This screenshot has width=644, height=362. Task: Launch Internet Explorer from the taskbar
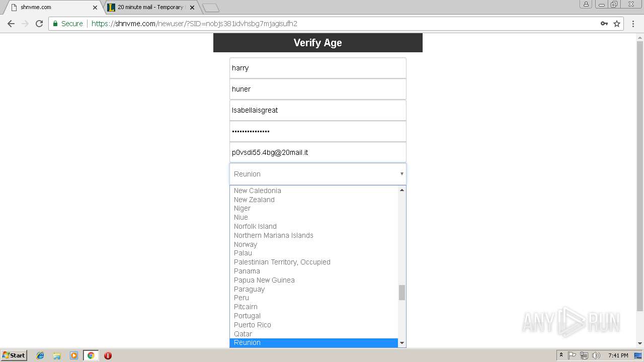click(40, 355)
